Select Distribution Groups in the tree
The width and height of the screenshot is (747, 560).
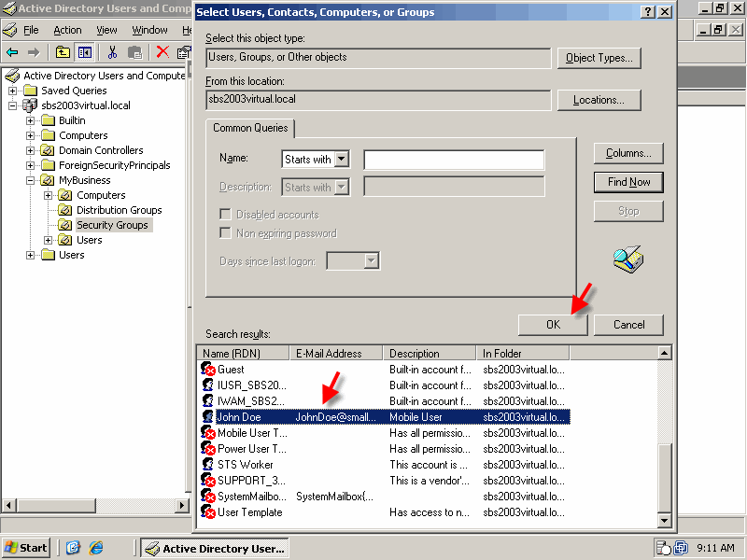click(x=120, y=210)
